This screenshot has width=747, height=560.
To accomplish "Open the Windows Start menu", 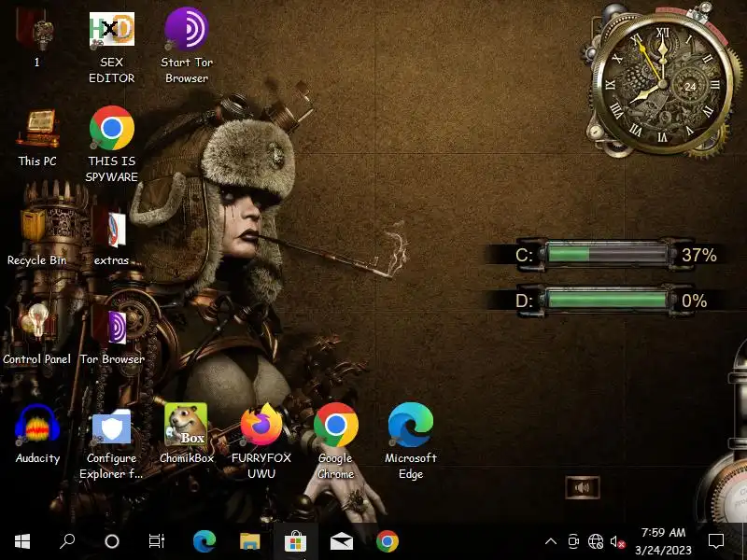I will tap(22, 541).
